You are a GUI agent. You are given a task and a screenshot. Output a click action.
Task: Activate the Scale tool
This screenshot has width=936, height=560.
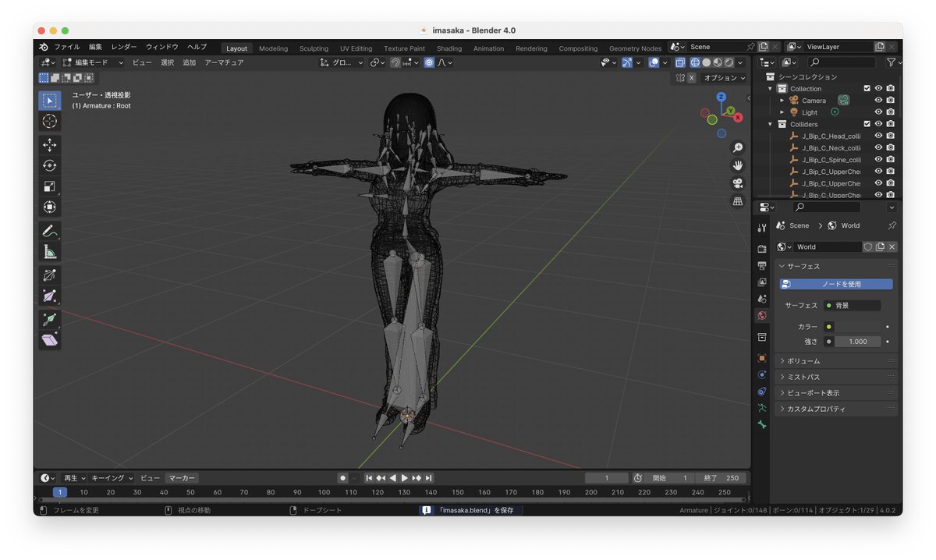(50, 186)
